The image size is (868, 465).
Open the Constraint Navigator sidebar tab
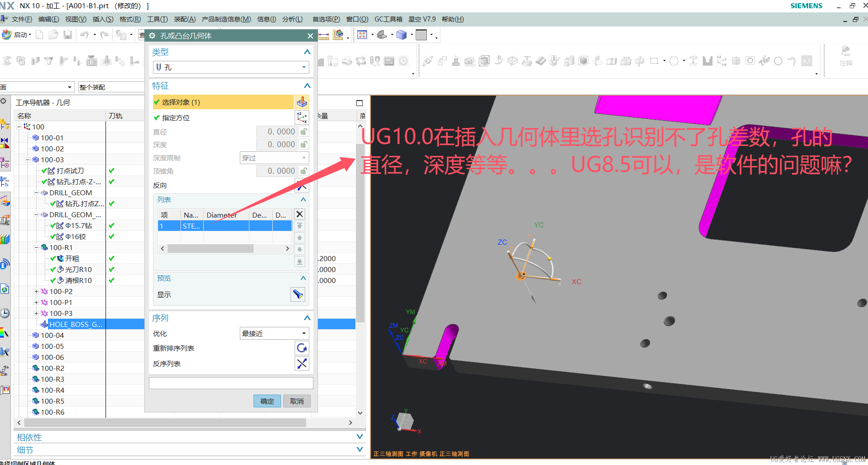click(5, 143)
